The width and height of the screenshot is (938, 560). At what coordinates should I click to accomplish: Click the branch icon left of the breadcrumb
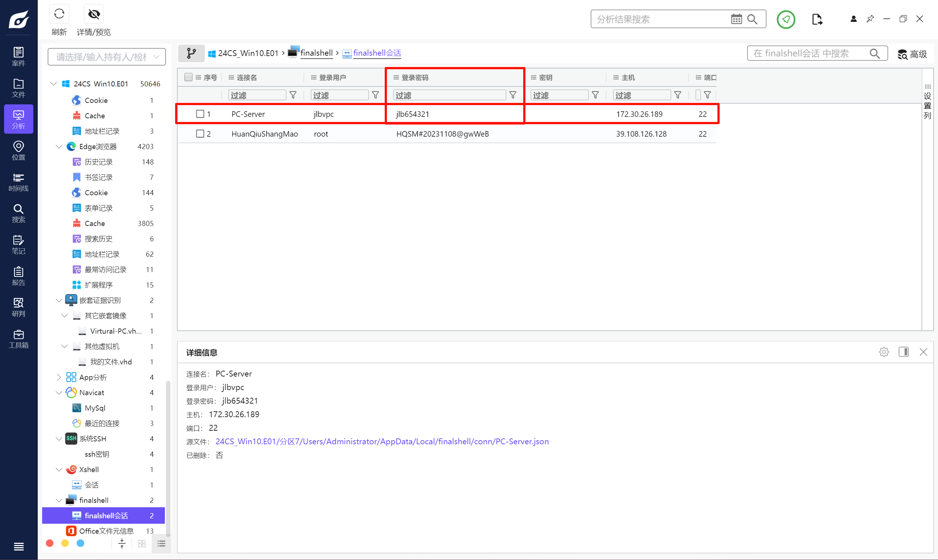coord(191,53)
